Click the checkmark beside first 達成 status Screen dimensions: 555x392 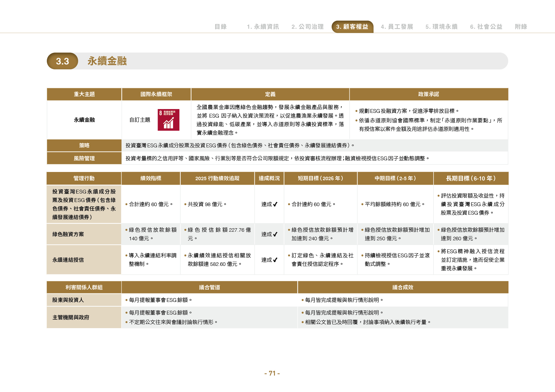click(x=275, y=204)
